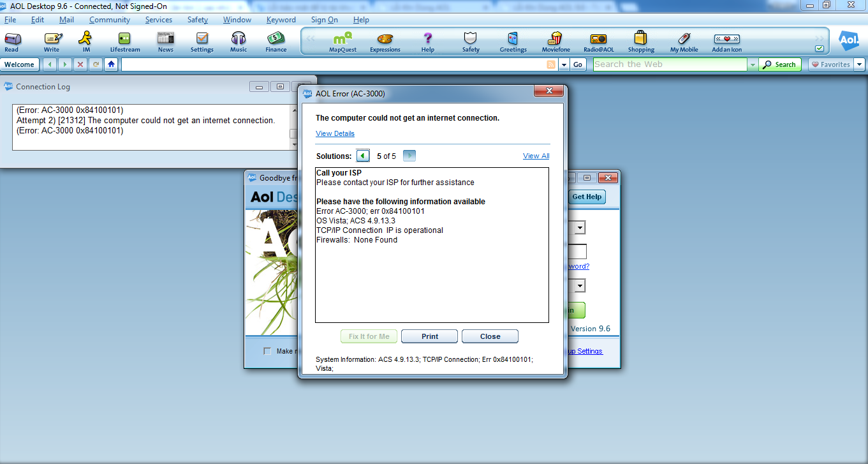Open the Music headphones icon
This screenshot has height=464, width=868.
[239, 42]
